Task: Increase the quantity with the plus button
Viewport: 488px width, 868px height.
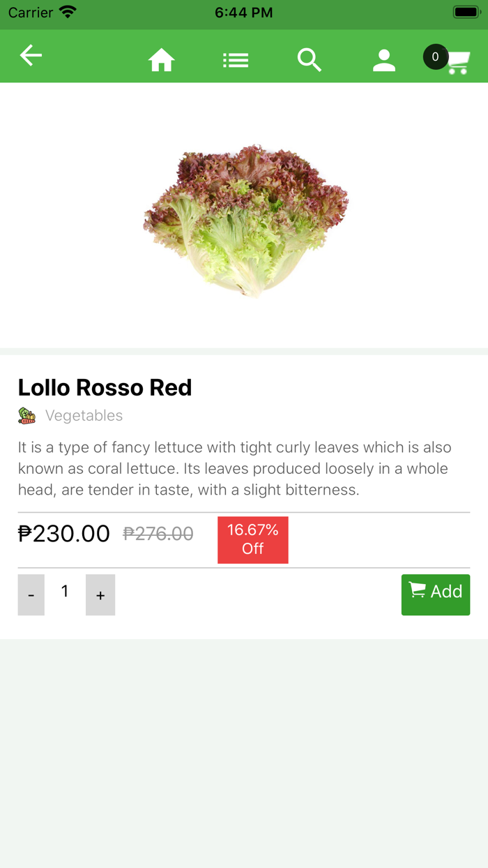Action: pyautogui.click(x=100, y=594)
